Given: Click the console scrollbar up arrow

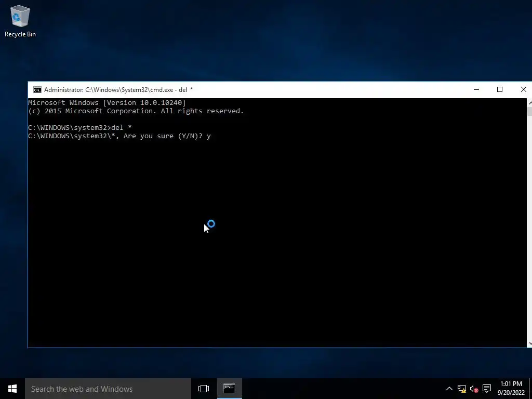Looking at the screenshot, I should coord(529,102).
